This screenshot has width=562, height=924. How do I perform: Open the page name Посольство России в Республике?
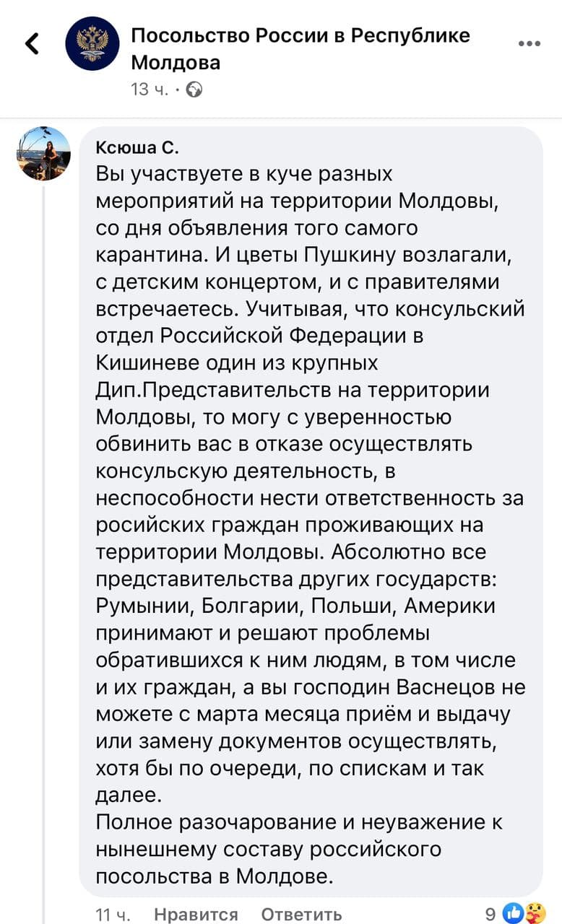301,35
